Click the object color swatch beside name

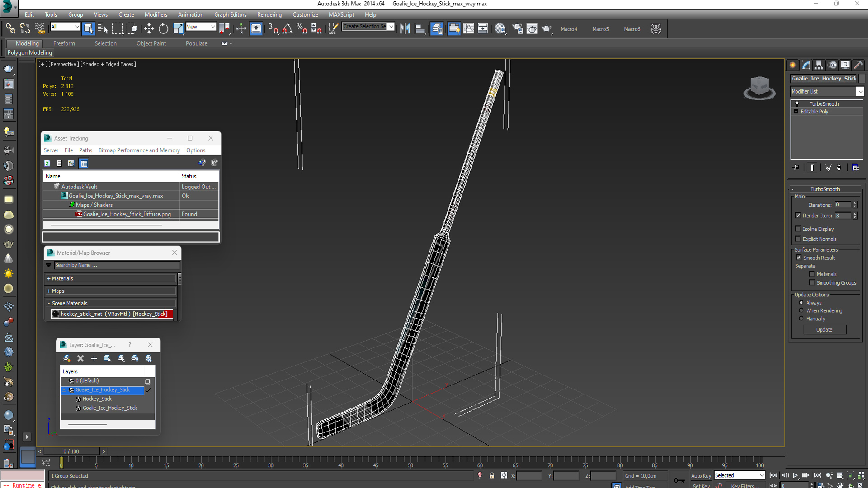(x=862, y=78)
